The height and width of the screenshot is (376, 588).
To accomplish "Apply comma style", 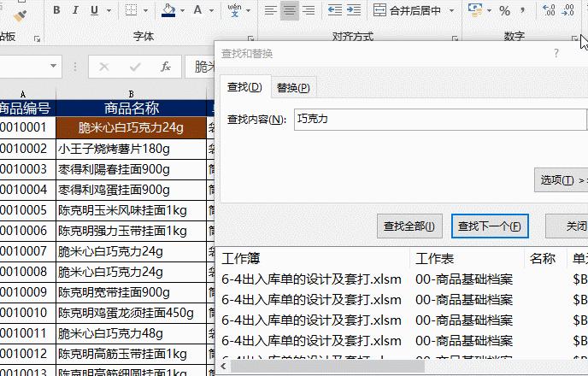I will 522,10.
